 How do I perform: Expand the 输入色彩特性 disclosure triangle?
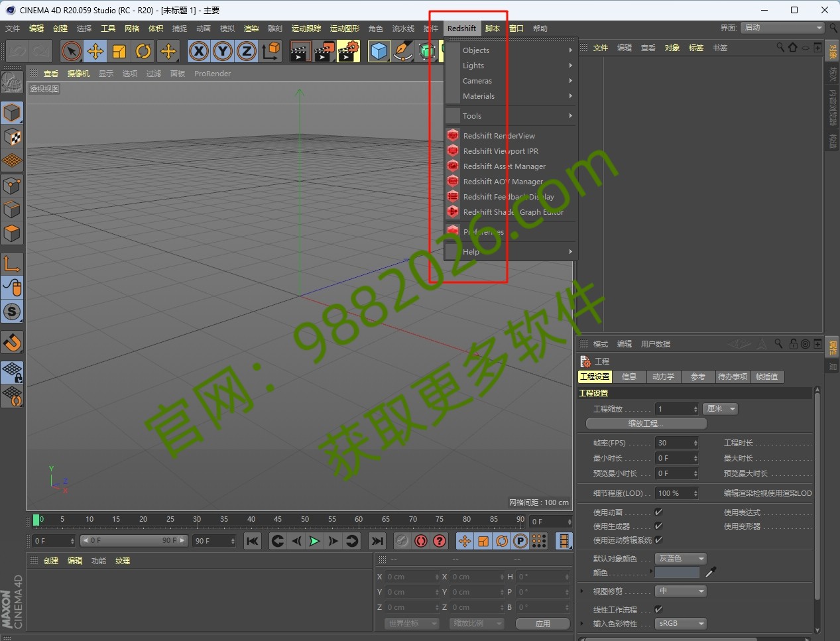pos(582,624)
